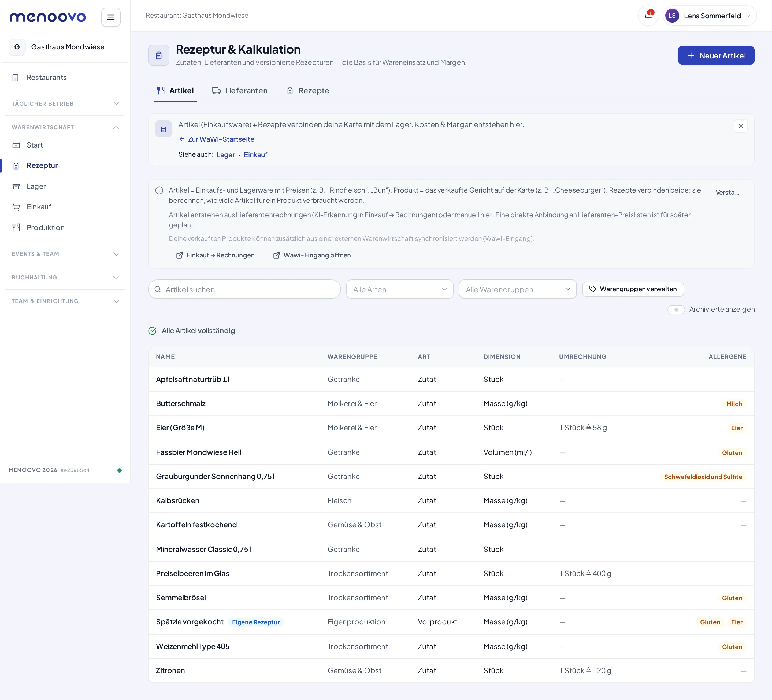Click the info circle icon beside Artikel explanation
Viewport: 772px width, 700px height.
coord(159,190)
